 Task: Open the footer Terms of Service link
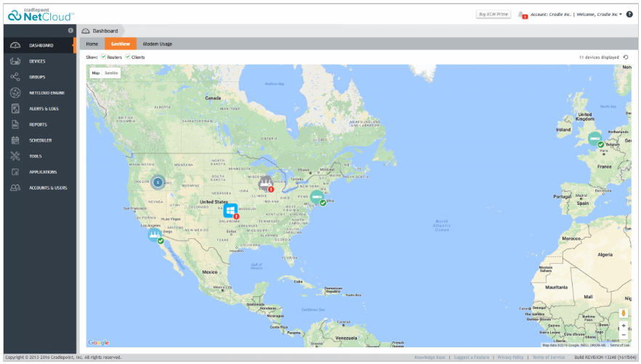[549, 357]
